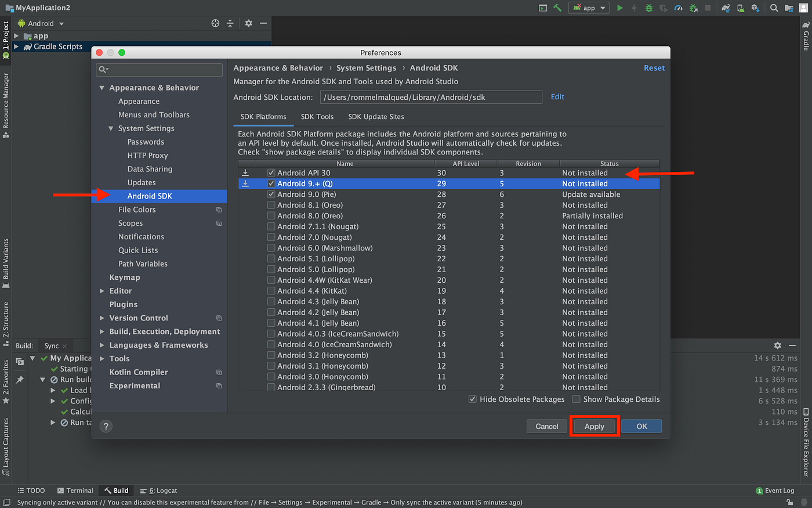Check Android 7.1.1 (Nougat) checkbox

coord(271,226)
